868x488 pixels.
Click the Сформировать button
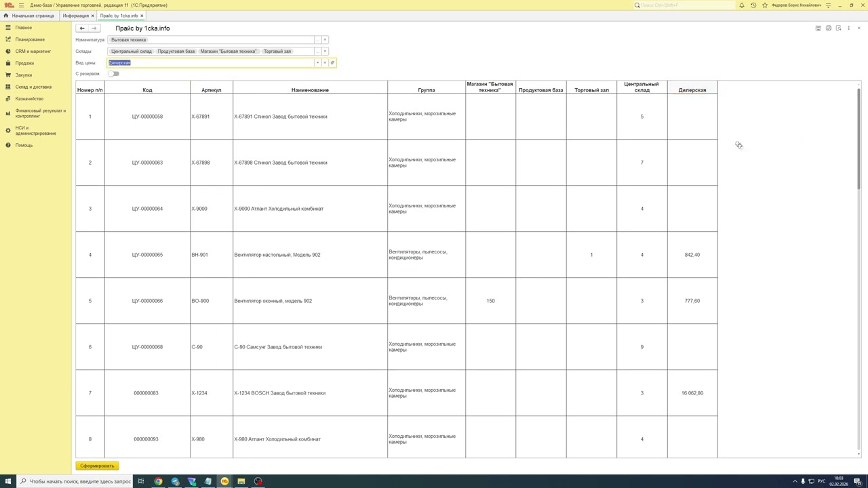click(97, 466)
